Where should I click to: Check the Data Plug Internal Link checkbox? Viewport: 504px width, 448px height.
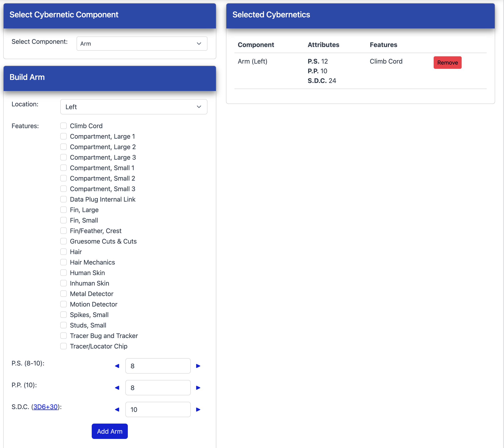pos(64,199)
